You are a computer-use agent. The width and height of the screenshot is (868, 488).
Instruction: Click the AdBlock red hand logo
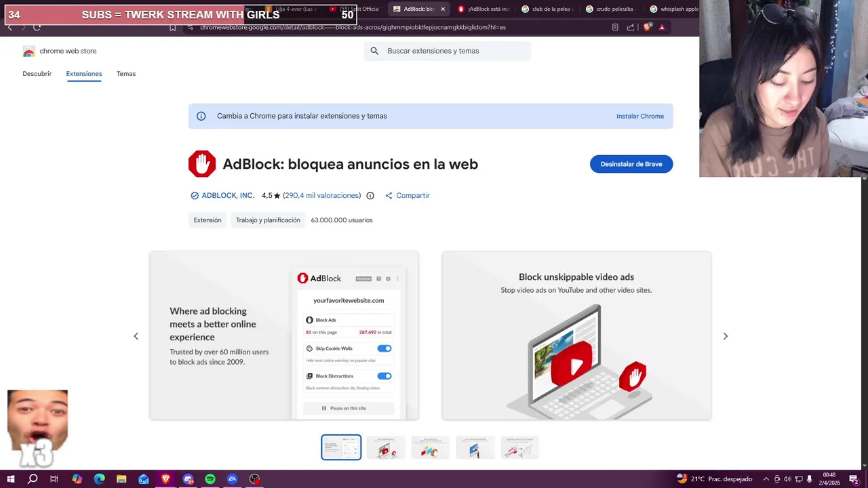202,164
